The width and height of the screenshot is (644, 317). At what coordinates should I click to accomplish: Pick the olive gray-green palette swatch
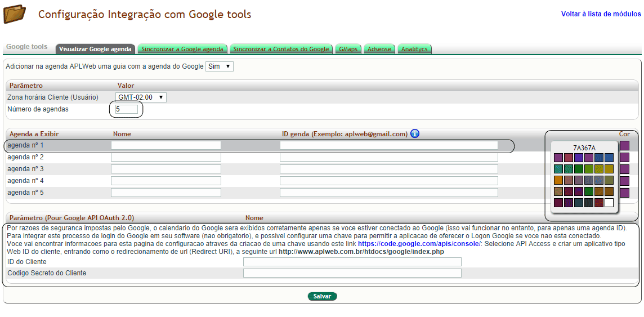click(609, 180)
